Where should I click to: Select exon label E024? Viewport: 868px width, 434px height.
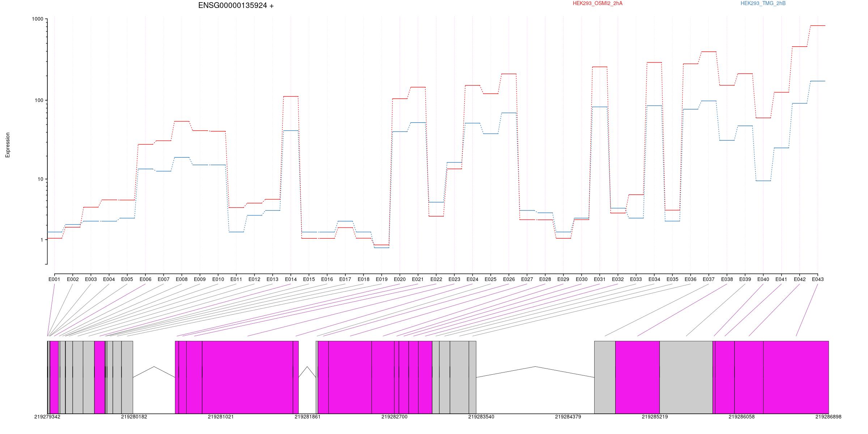tap(472, 279)
